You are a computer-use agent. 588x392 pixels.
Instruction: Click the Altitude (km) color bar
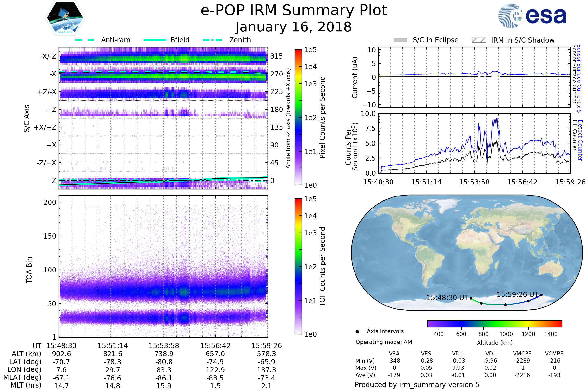pos(494,323)
